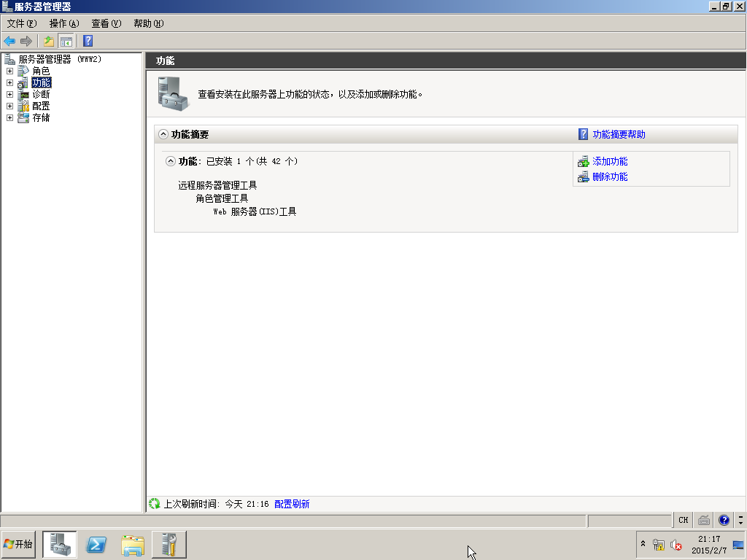Click the 配置 node icon in the tree

coord(23,106)
